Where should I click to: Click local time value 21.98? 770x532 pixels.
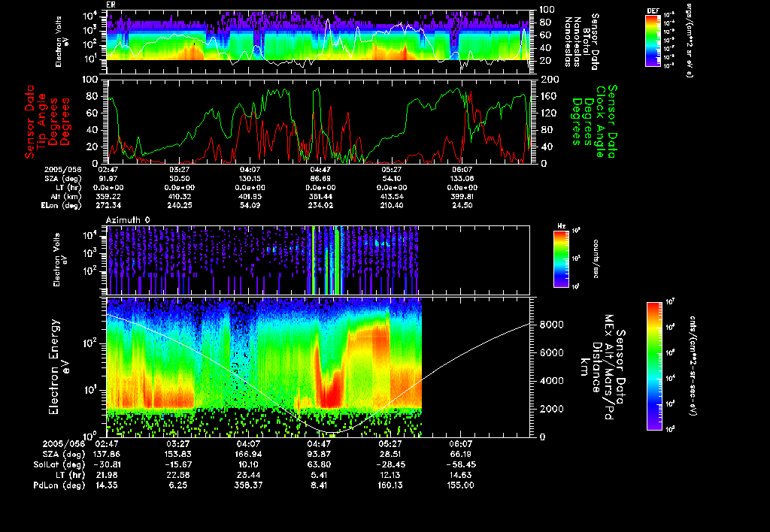point(107,475)
